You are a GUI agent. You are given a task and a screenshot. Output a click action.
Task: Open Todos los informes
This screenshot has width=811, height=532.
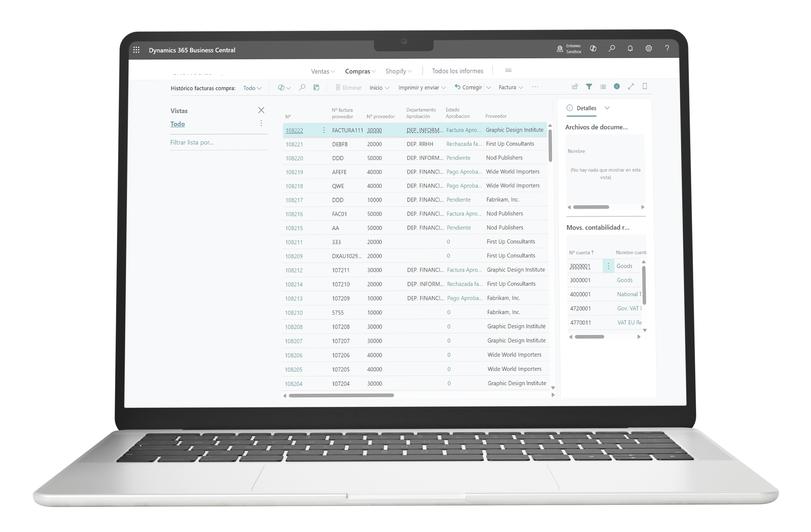click(x=457, y=71)
